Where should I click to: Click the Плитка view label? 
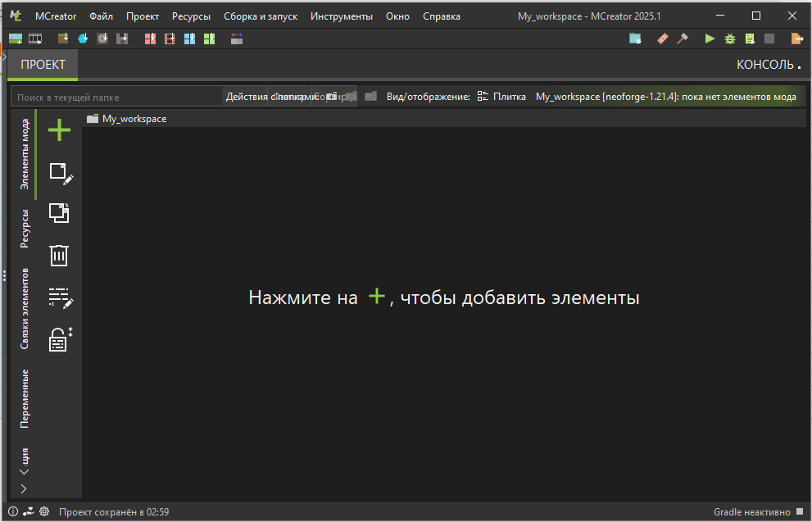coord(509,97)
